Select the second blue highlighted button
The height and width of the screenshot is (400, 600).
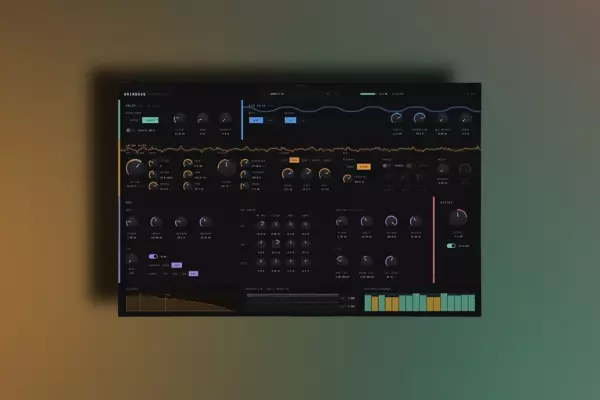(x=290, y=120)
